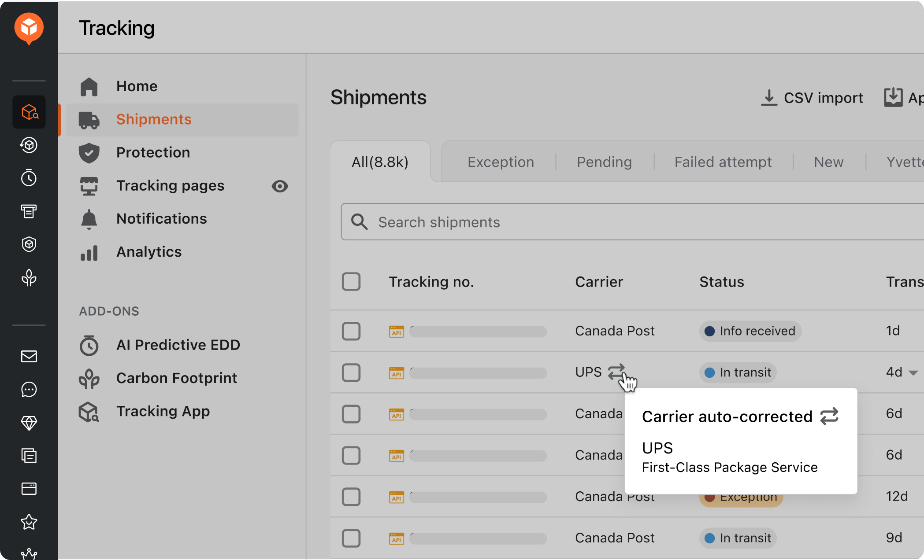Click the Carrier column header
The width and height of the screenshot is (924, 560).
599,282
